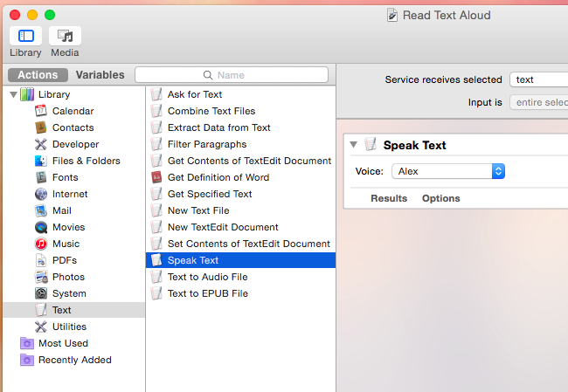The height and width of the screenshot is (392, 568).
Task: Open the Media browser toolbar icon
Action: 65,36
